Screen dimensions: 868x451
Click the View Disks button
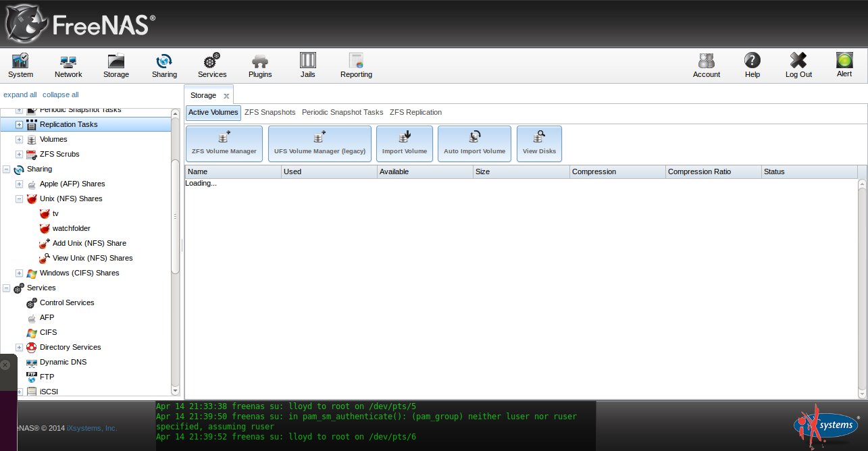[539, 143]
